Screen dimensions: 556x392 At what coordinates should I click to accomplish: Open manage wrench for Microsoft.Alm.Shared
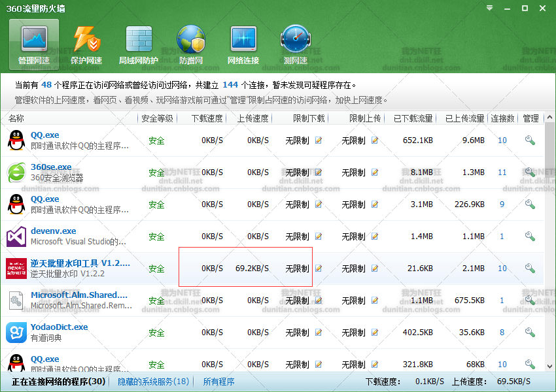tap(530, 301)
